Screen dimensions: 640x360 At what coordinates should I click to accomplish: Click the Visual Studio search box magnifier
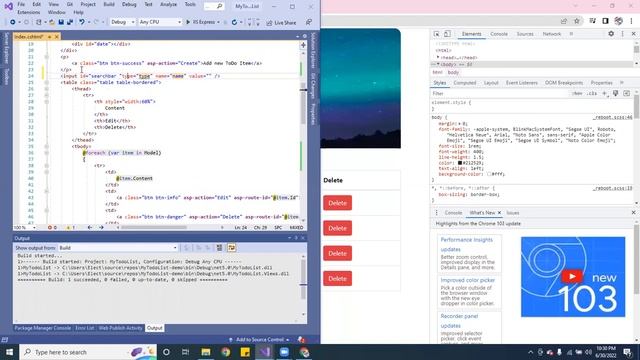point(219,6)
